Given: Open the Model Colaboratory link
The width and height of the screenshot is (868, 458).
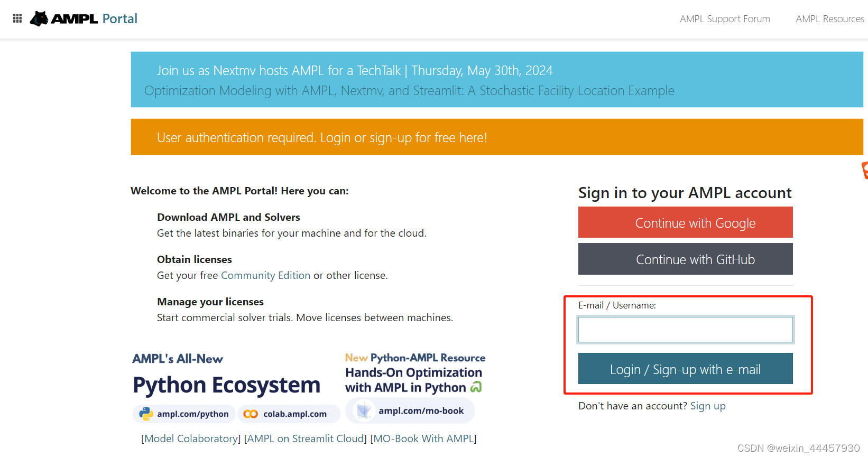Looking at the screenshot, I should click(191, 439).
